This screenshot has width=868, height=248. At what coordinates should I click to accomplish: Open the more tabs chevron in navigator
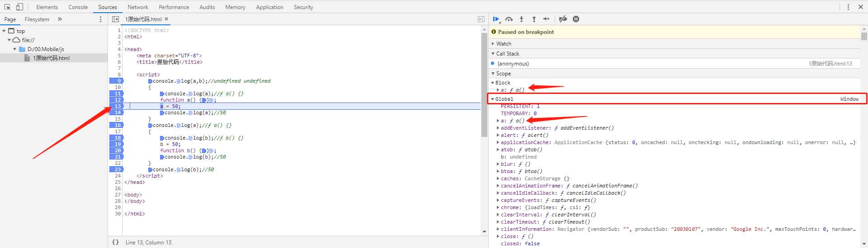60,19
